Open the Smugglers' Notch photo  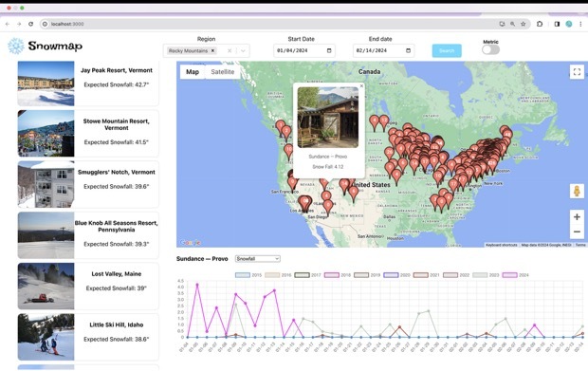click(46, 184)
